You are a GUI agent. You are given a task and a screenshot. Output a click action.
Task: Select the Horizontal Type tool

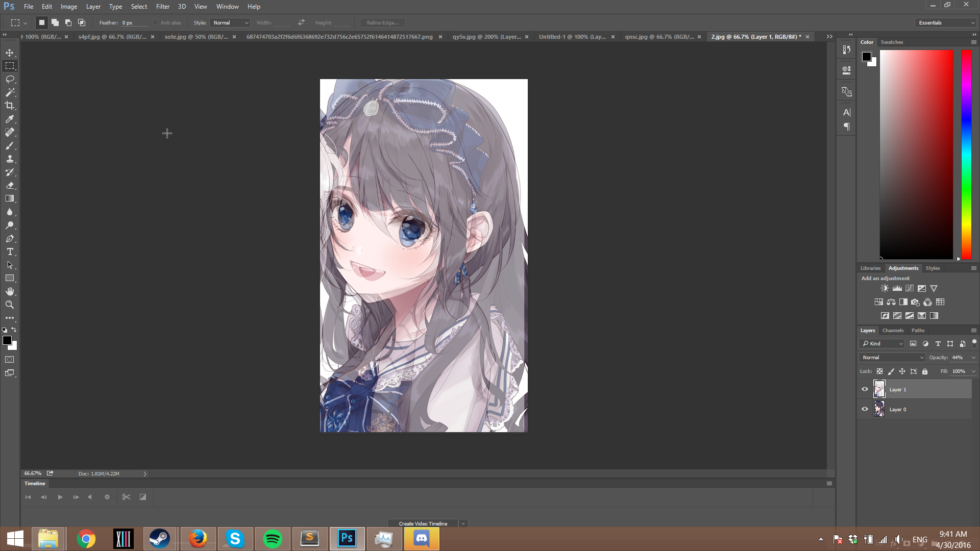click(x=10, y=252)
